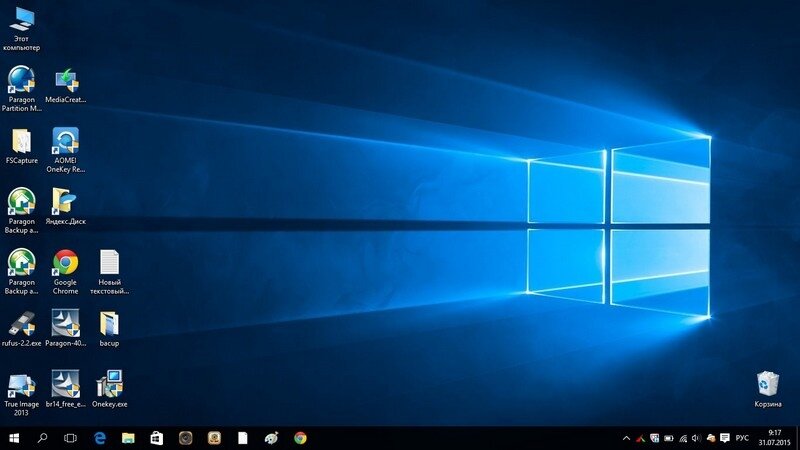Open Action Center notifications icon
Screen dimensions: 800x450
point(725,438)
